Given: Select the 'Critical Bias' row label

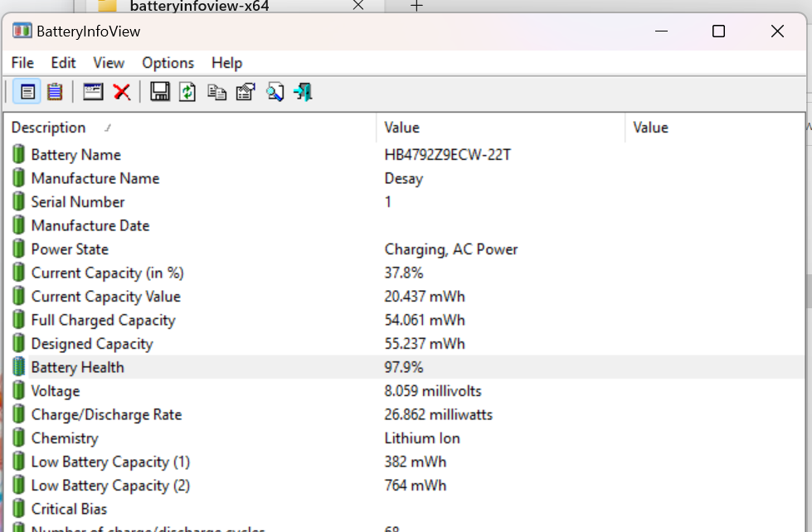Looking at the screenshot, I should point(69,510).
